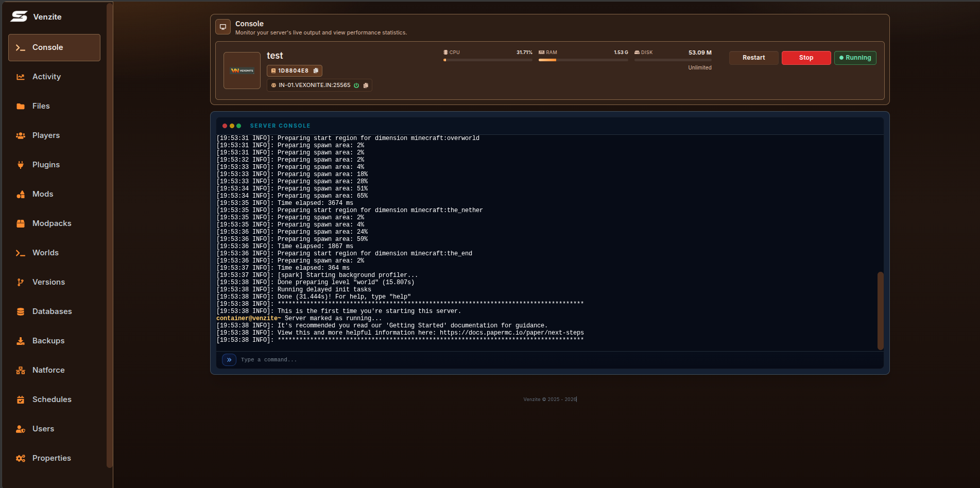This screenshot has width=980, height=488.
Task: Click the docs.papermc.io next-steps URL
Action: (511, 333)
